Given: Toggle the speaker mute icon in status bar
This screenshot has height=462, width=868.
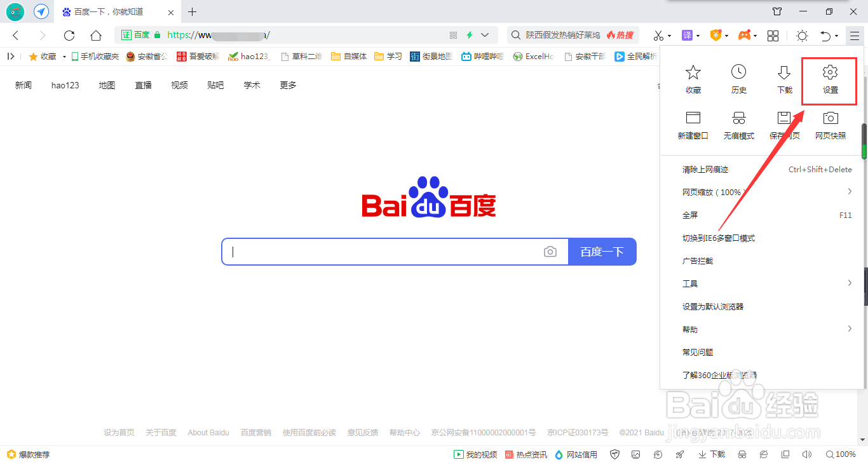Looking at the screenshot, I should 808,454.
